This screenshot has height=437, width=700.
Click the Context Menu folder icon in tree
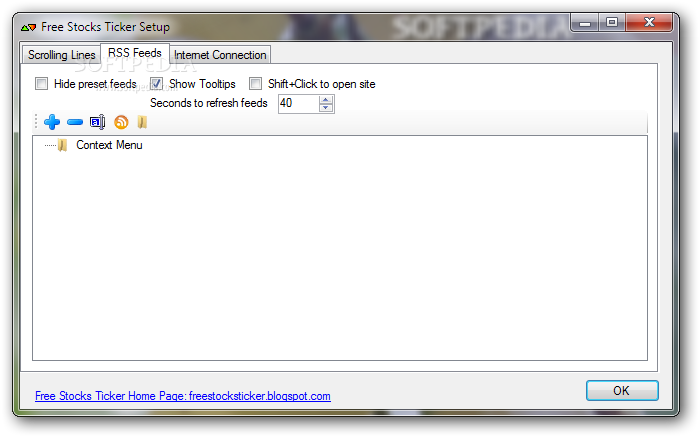click(x=62, y=145)
